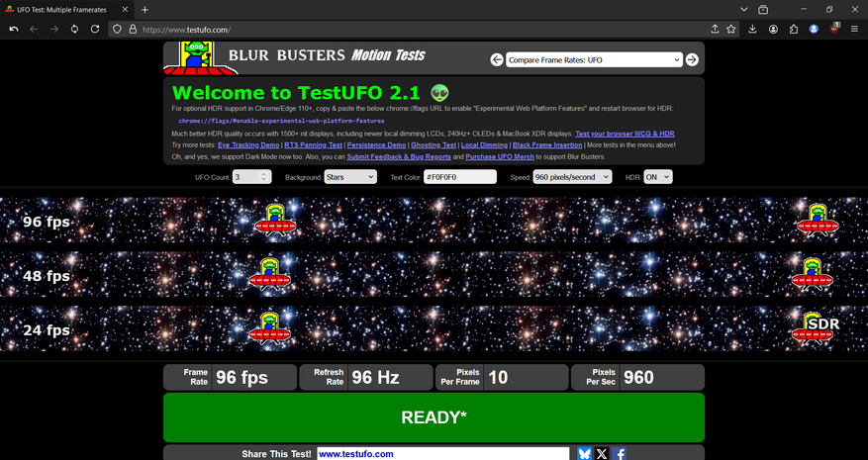The image size is (868, 460).
Task: Open the hamburger application menu
Action: click(x=855, y=30)
